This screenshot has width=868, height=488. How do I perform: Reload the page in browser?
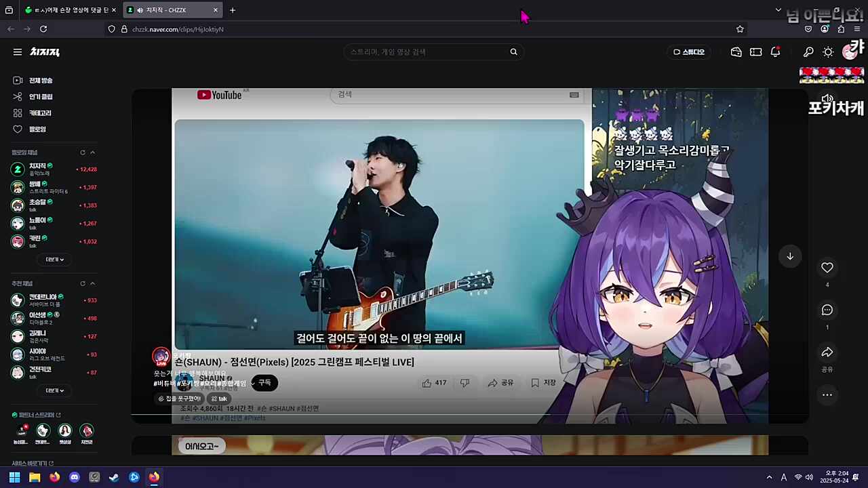(x=43, y=29)
